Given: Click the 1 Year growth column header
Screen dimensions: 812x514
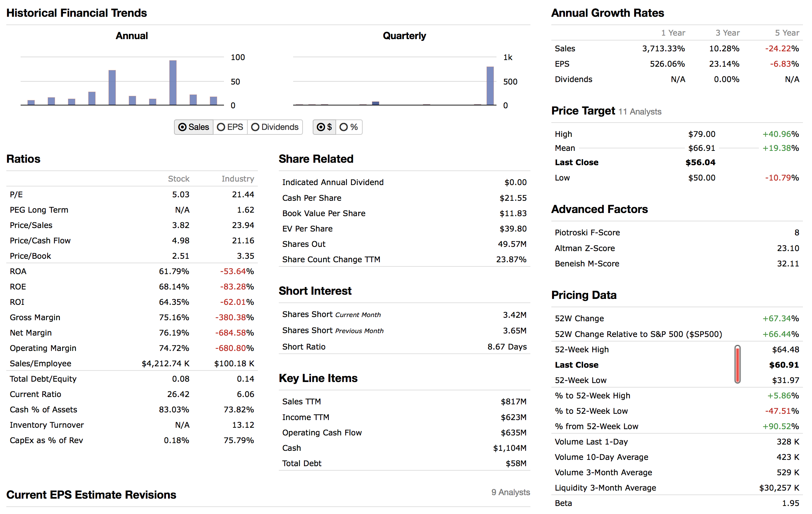Looking at the screenshot, I should [x=673, y=33].
